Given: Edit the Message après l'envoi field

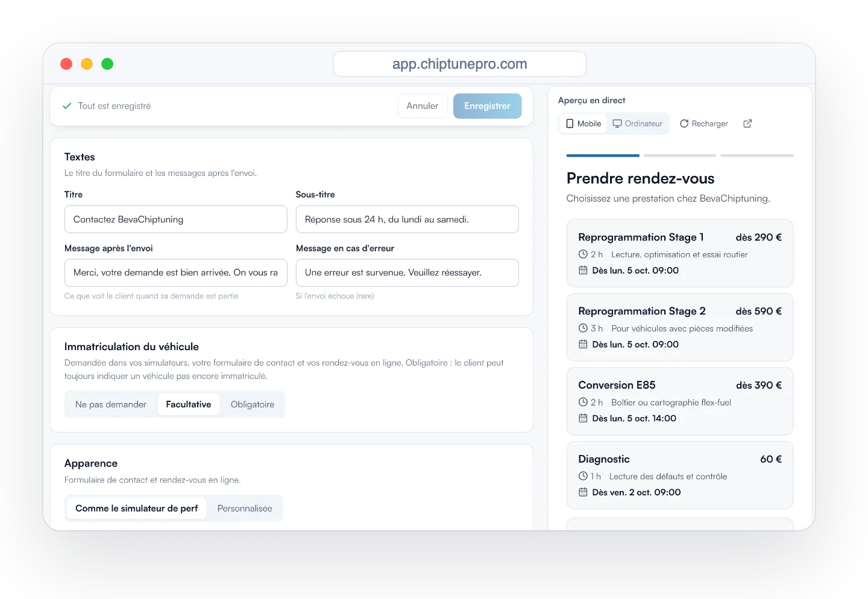Looking at the screenshot, I should (176, 273).
